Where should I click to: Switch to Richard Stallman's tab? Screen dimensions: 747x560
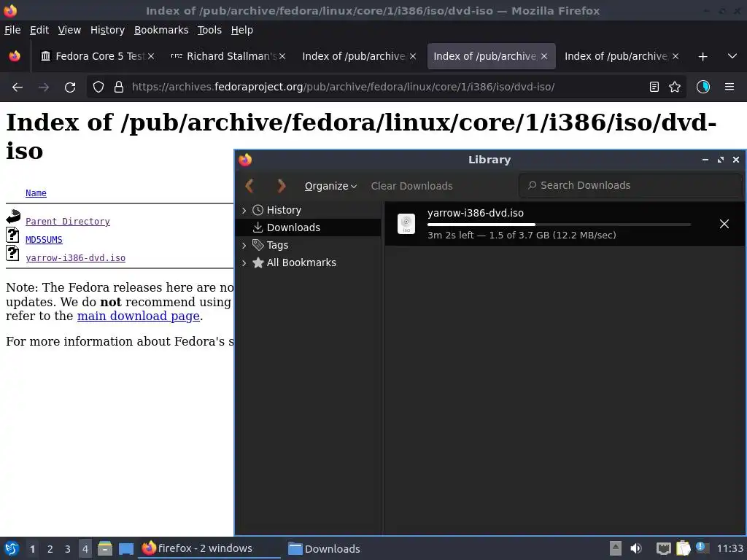pos(228,56)
